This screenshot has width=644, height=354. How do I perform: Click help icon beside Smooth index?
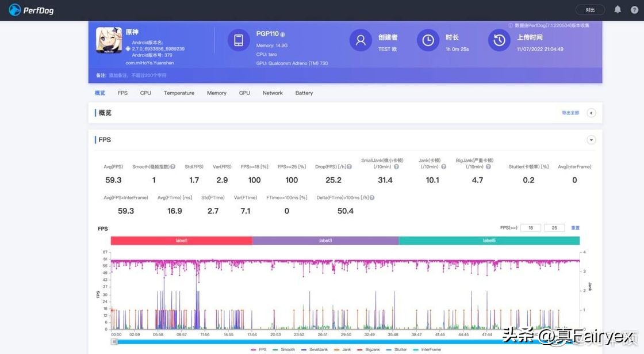173,167
